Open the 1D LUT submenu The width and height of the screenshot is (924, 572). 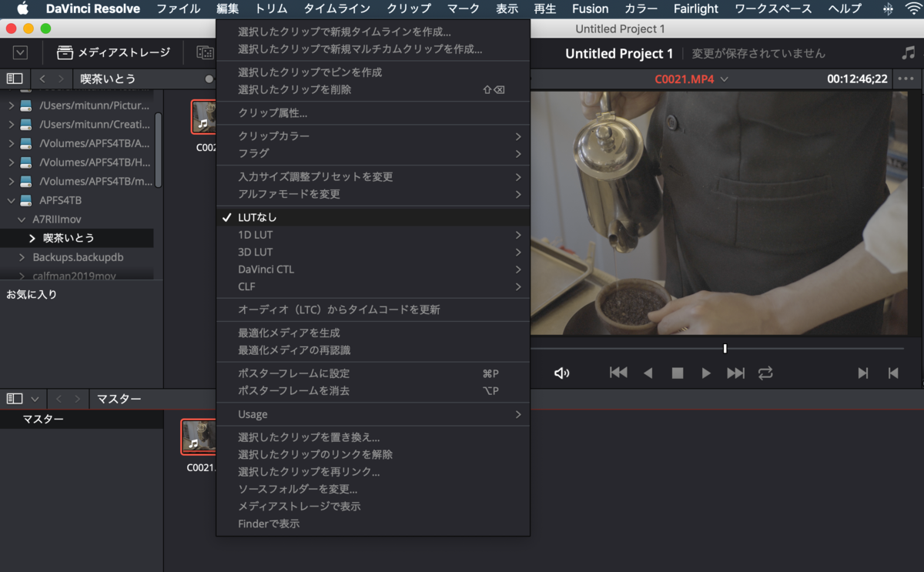373,235
